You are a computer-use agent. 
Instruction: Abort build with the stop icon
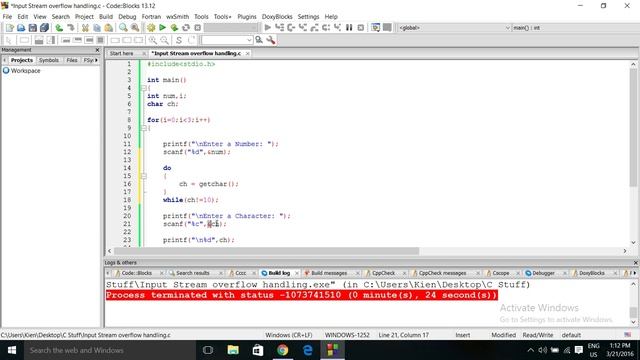coord(198,28)
